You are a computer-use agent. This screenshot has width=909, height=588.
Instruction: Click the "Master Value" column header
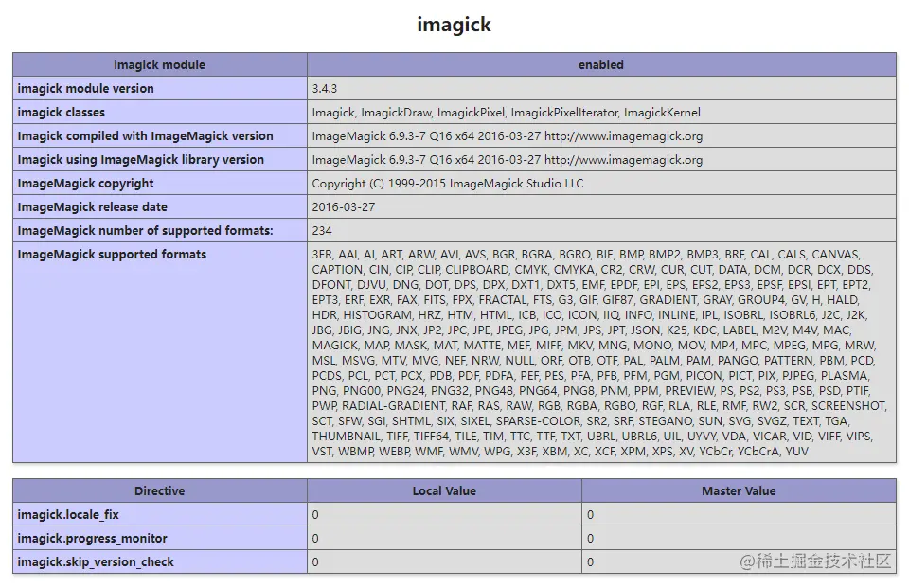tap(740, 491)
